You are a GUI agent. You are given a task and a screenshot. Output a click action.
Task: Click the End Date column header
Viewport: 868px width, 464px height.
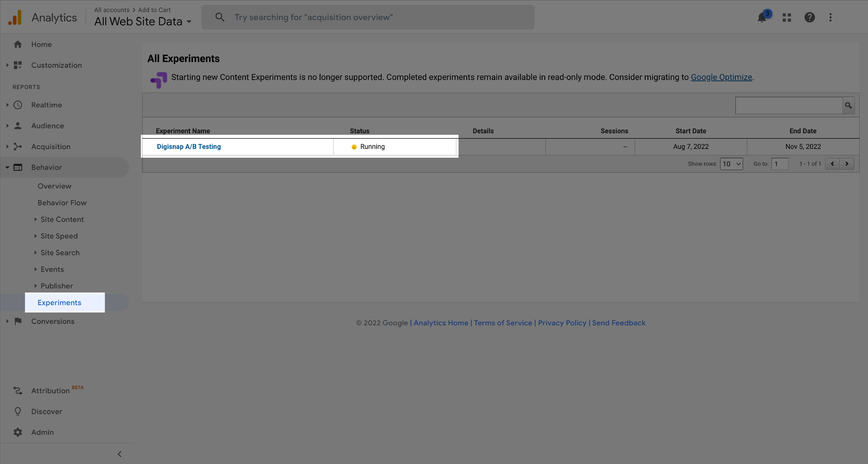coord(803,131)
